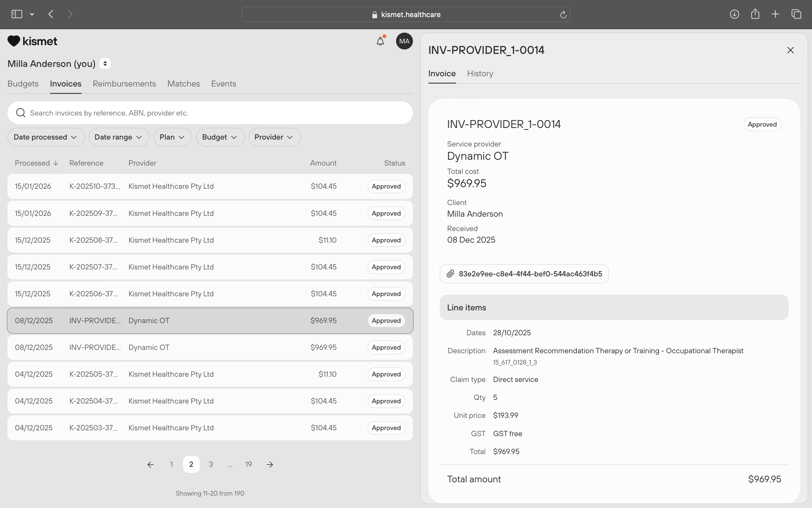
Task: Click the search magnifier icon
Action: click(21, 113)
